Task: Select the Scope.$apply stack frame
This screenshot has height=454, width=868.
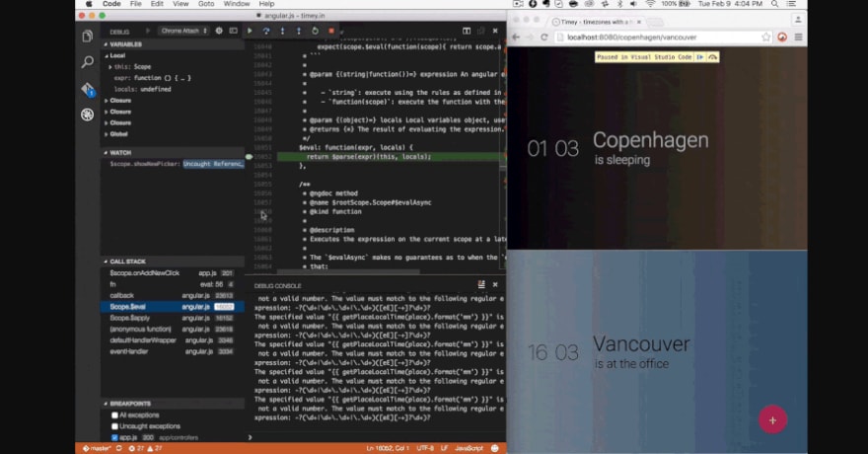Action: (x=173, y=318)
